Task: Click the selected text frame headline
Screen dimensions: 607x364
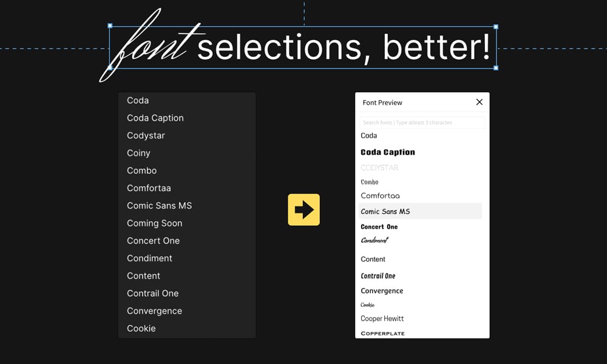Action: (303, 46)
